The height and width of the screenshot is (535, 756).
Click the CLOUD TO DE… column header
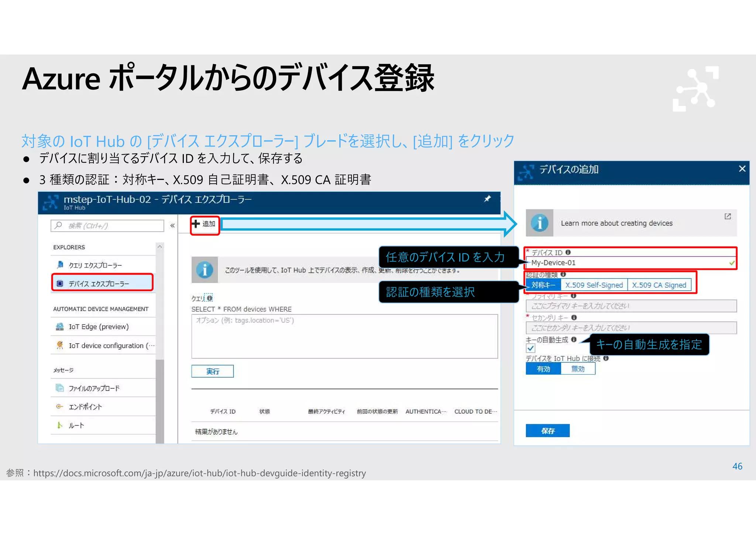pos(475,412)
